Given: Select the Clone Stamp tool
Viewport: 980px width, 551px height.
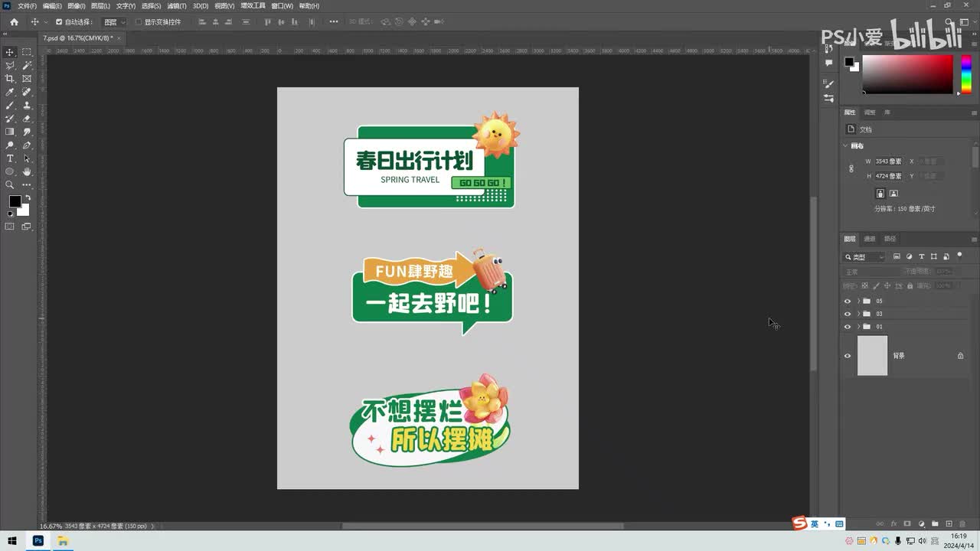Looking at the screenshot, I should tap(27, 106).
